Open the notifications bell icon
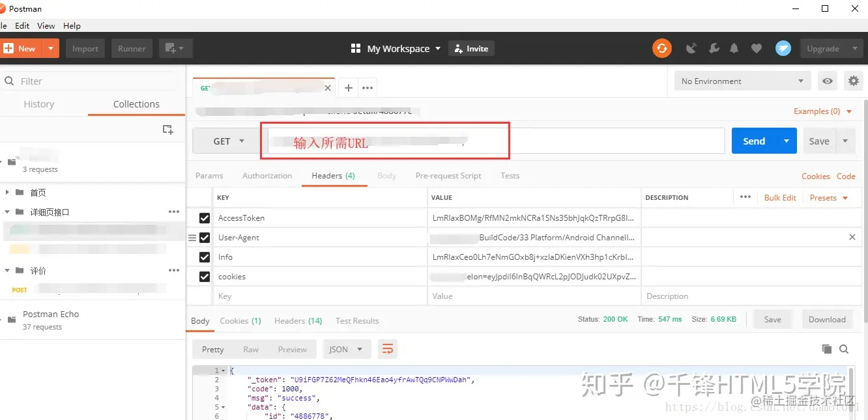The image size is (868, 420). 734,49
